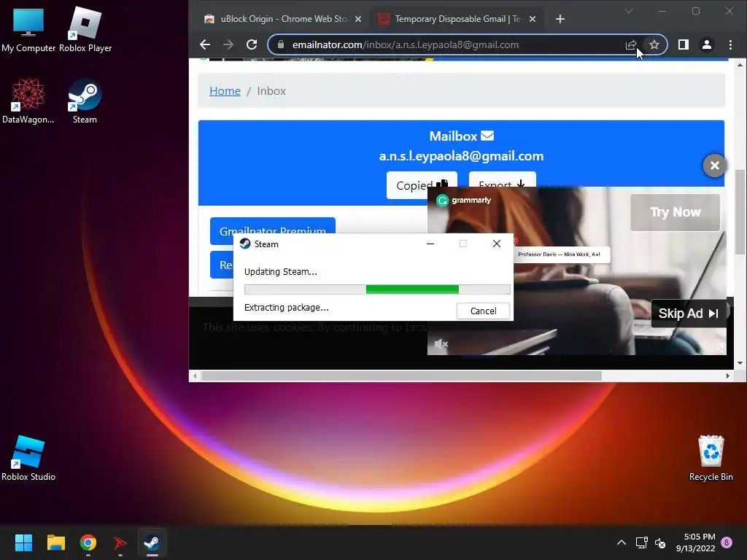This screenshot has width=747, height=560.
Task: Click the Steam update progress bar
Action: [377, 289]
